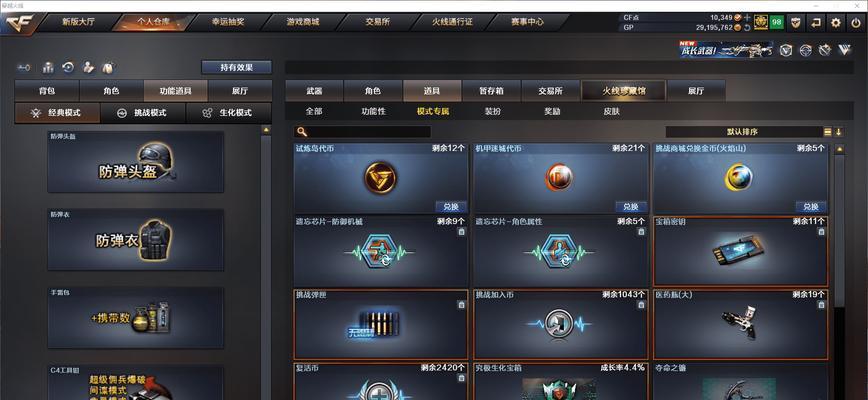Image resolution: width=868 pixels, height=400 pixels.
Task: Open the settings gear icon
Action: [x=835, y=23]
